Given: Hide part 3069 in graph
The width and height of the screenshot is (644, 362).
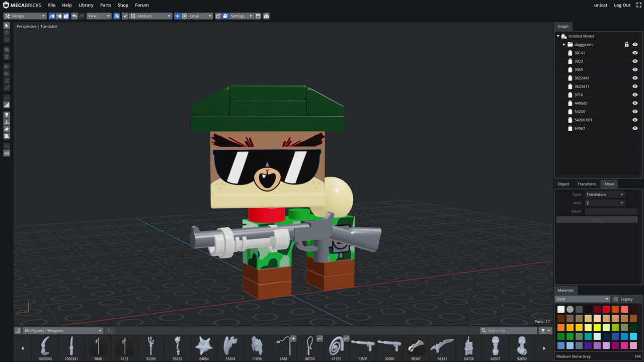Looking at the screenshot, I should (635, 69).
